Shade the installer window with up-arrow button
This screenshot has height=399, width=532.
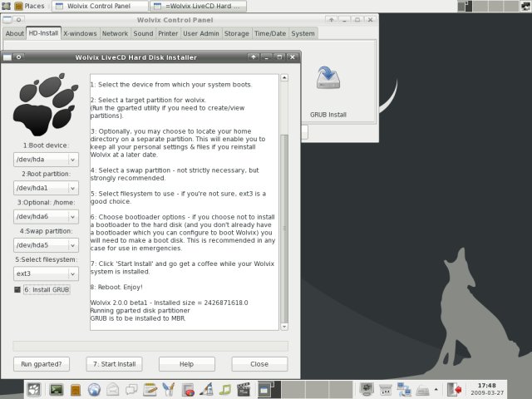[253, 57]
